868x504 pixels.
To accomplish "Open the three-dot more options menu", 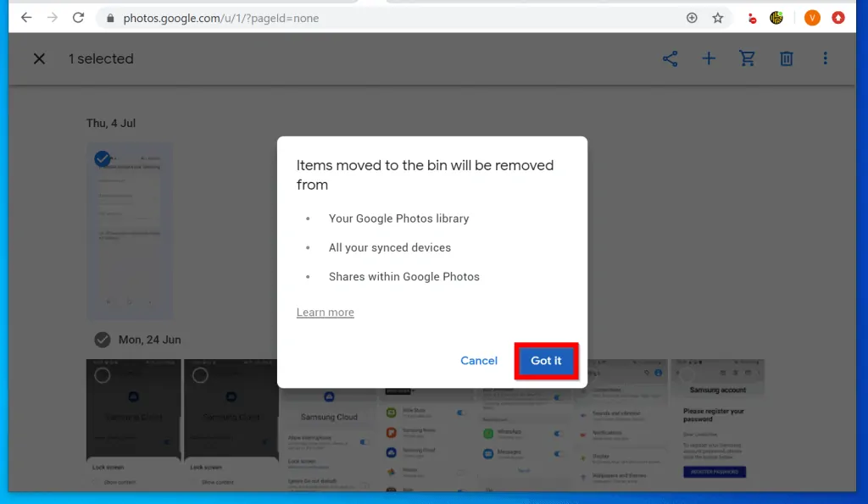I will point(825,58).
